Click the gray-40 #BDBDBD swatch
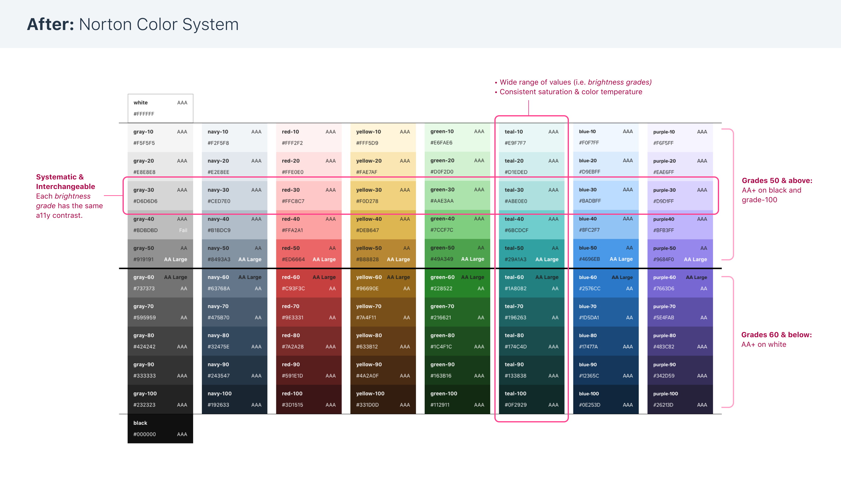The width and height of the screenshot is (841, 504). click(160, 224)
